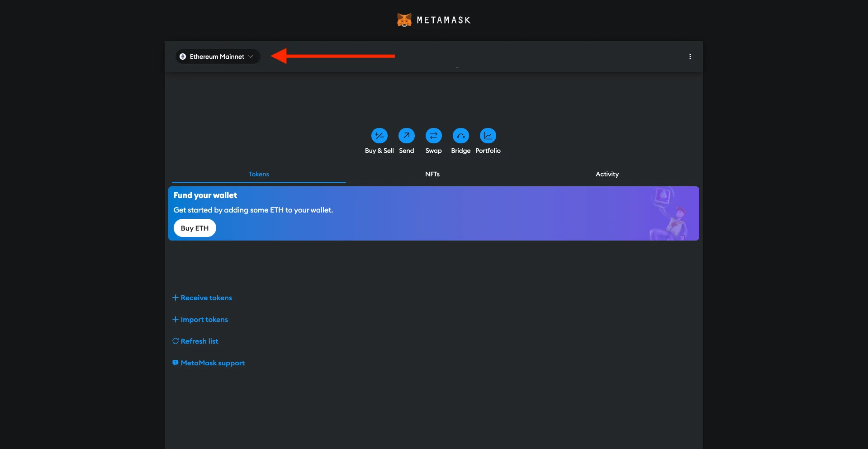The height and width of the screenshot is (449, 868).
Task: Click the Fund your wallet heading
Action: tap(205, 195)
